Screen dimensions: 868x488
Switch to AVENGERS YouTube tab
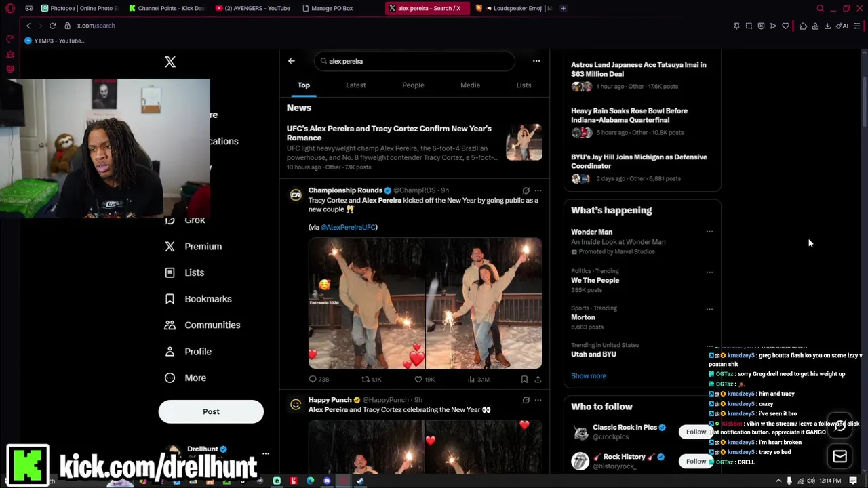pyautogui.click(x=253, y=8)
